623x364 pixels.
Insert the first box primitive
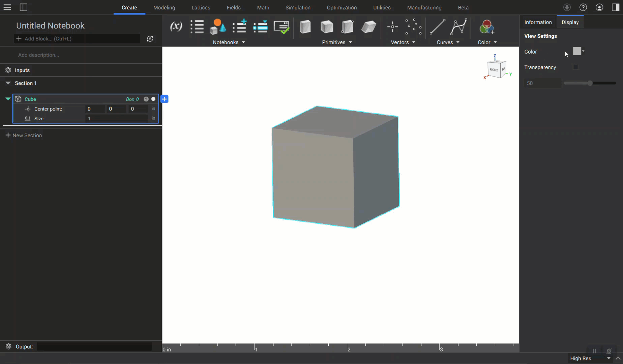pos(305,27)
